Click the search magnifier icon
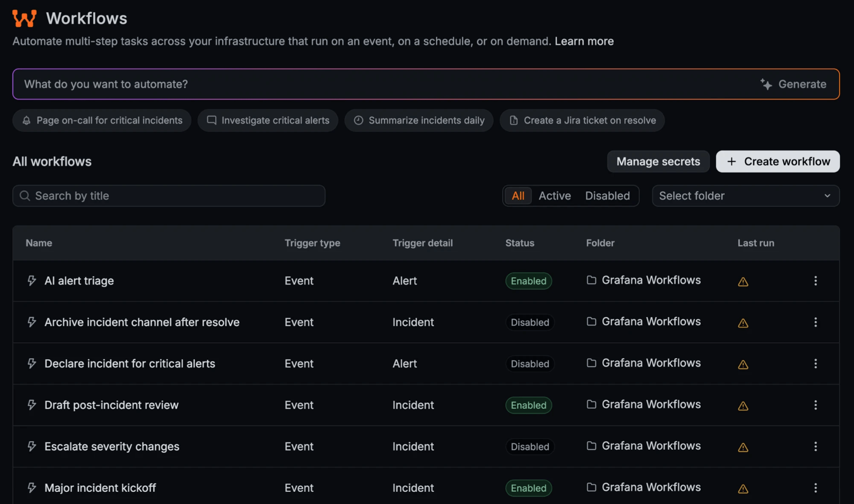Viewport: 854px width, 504px height. pyautogui.click(x=25, y=196)
